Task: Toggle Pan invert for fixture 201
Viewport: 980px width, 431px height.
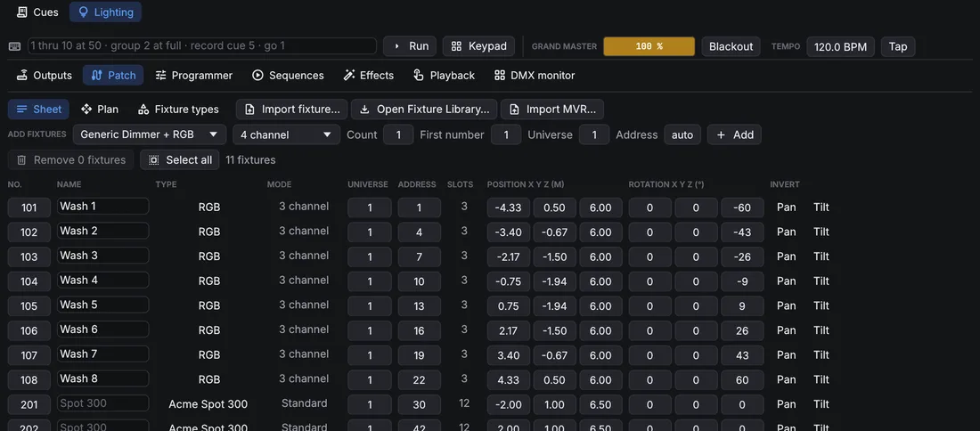Action: (x=787, y=404)
